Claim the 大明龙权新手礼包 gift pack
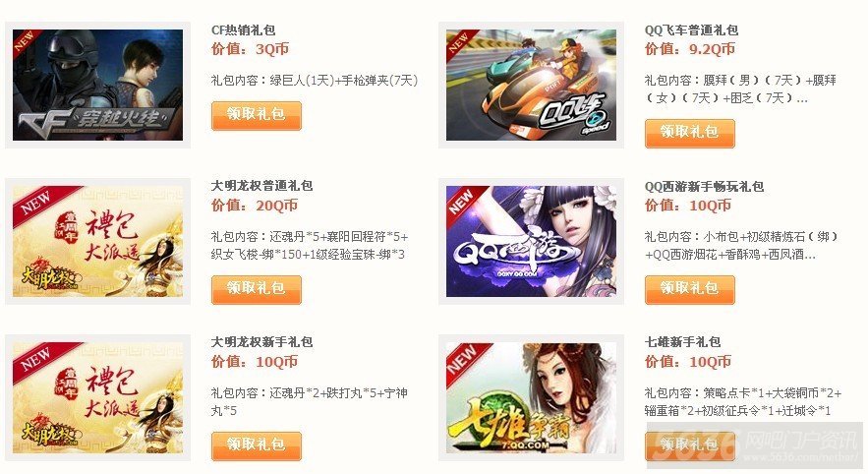The width and height of the screenshot is (868, 474). tap(257, 445)
